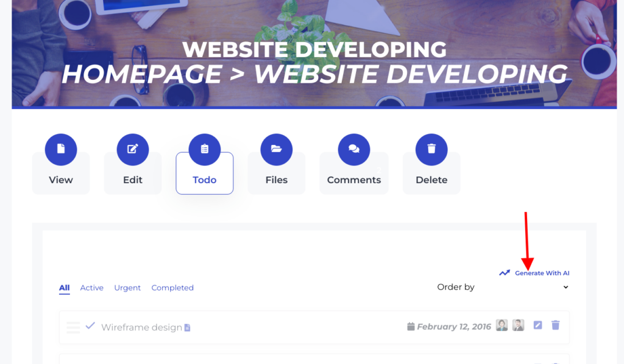Open the Edit pencil icon button
The height and width of the screenshot is (364, 624).
133,149
